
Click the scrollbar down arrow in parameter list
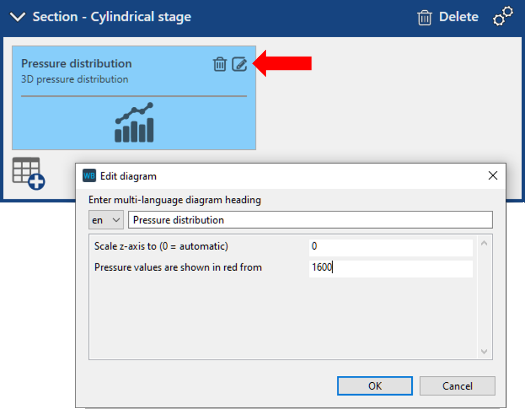(x=483, y=352)
